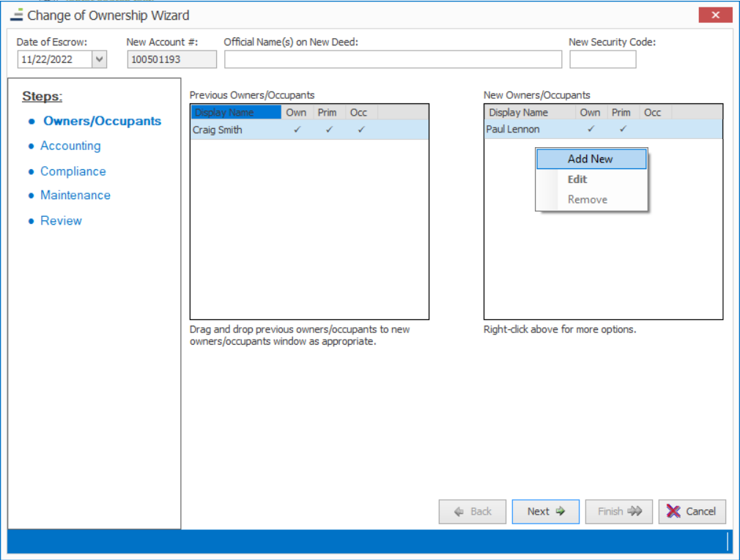Jump to the Maintenance step
This screenshot has height=560, width=740.
(75, 195)
